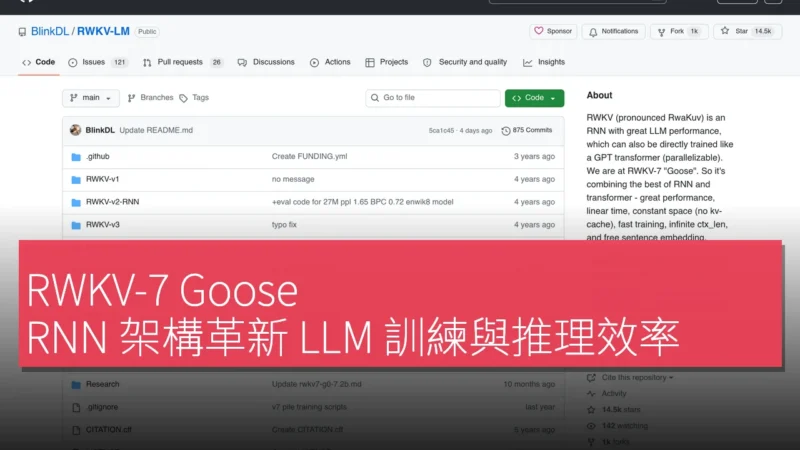The image size is (800, 450).
Task: Click the Issues count badge 121
Action: tap(119, 62)
